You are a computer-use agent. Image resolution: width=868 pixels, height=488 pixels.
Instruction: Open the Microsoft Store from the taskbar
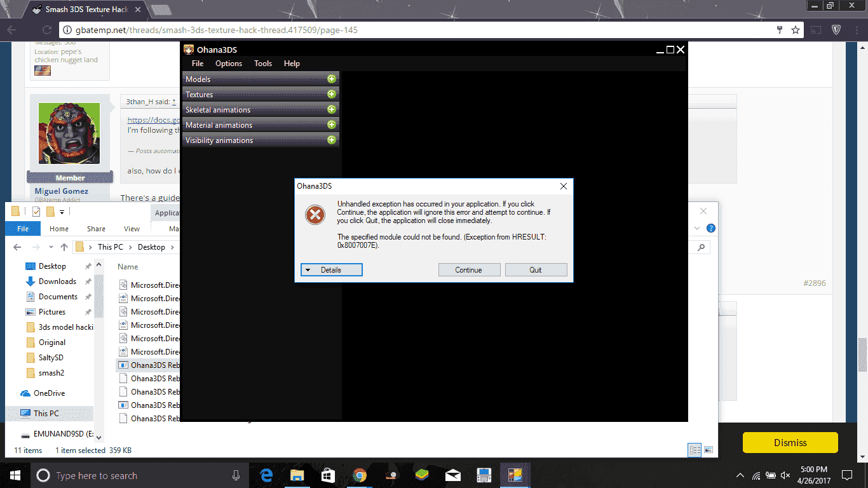pyautogui.click(x=328, y=475)
